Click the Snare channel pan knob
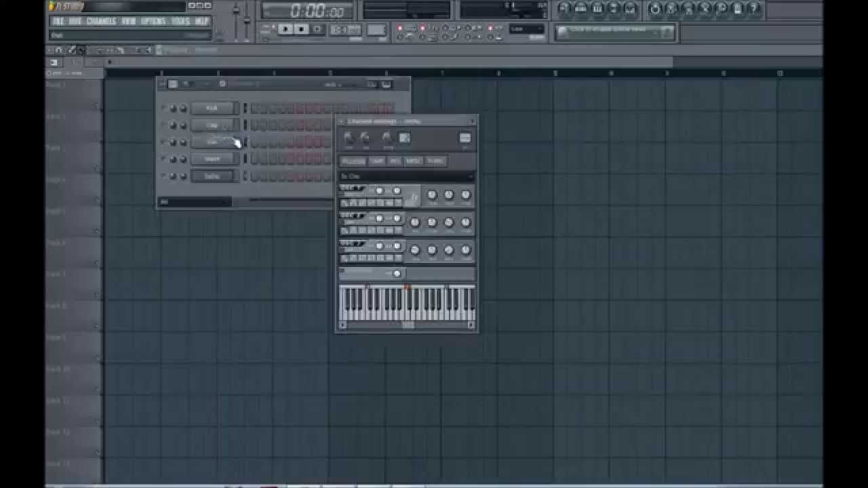This screenshot has width=868, height=488. coord(173,159)
